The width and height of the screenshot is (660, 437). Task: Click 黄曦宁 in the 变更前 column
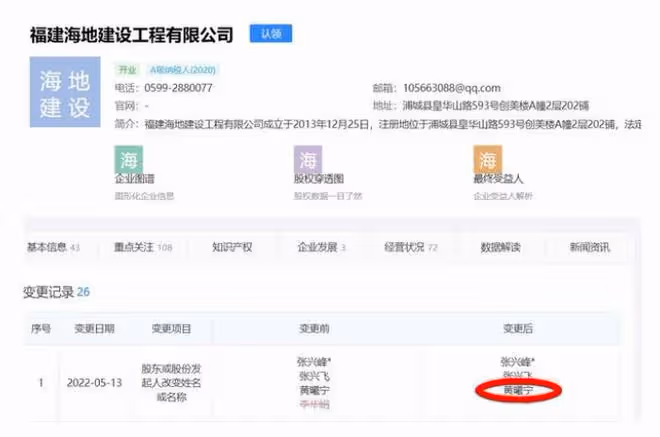tap(314, 390)
